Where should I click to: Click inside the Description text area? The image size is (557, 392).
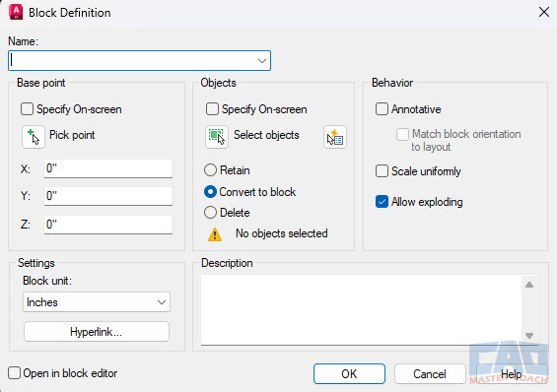pyautogui.click(x=361, y=309)
